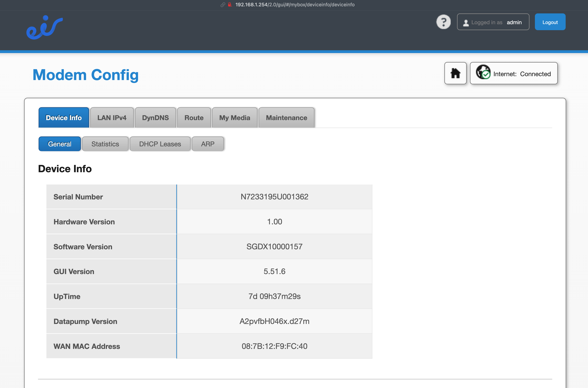The height and width of the screenshot is (388, 588).
Task: Select MAC address 08:7B:12:F9:FC:40
Action: point(275,346)
